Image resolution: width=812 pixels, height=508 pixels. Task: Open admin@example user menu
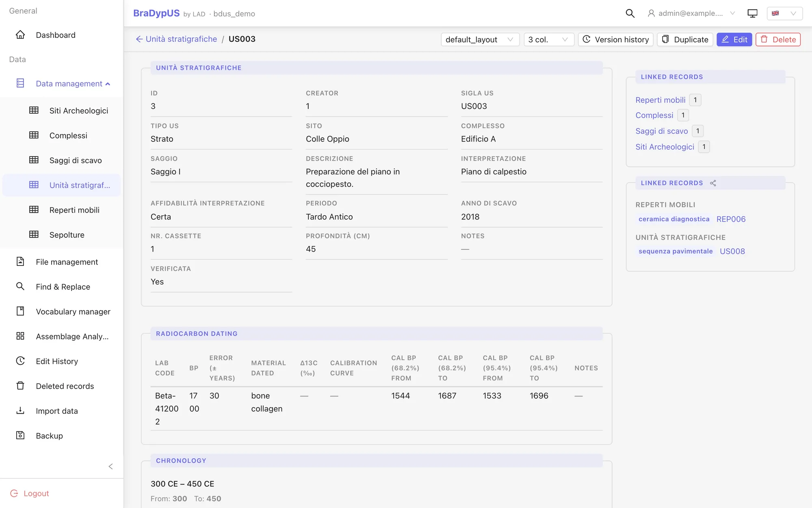click(691, 13)
